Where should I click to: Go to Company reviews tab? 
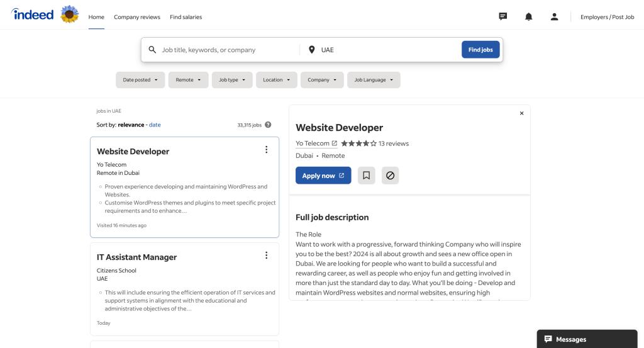(137, 17)
